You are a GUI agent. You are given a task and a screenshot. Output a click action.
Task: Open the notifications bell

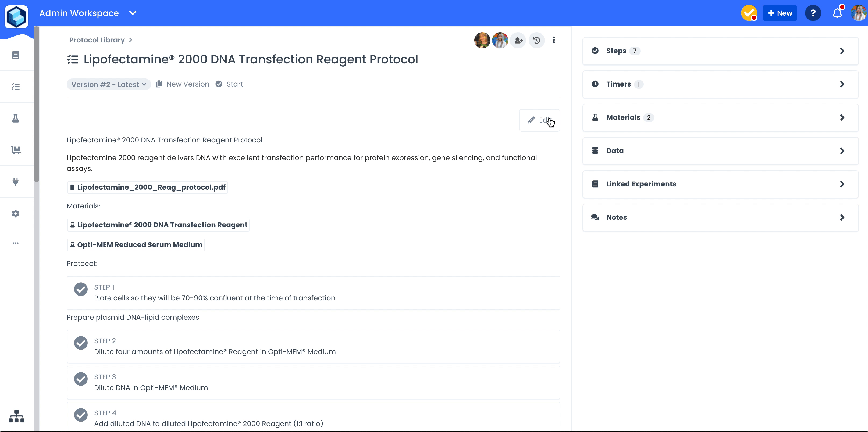pos(837,13)
